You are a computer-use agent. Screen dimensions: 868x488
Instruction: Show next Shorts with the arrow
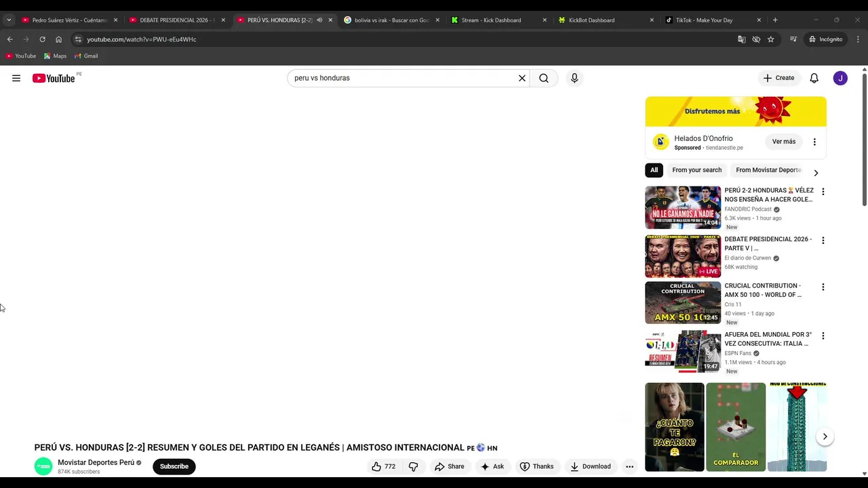click(825, 436)
